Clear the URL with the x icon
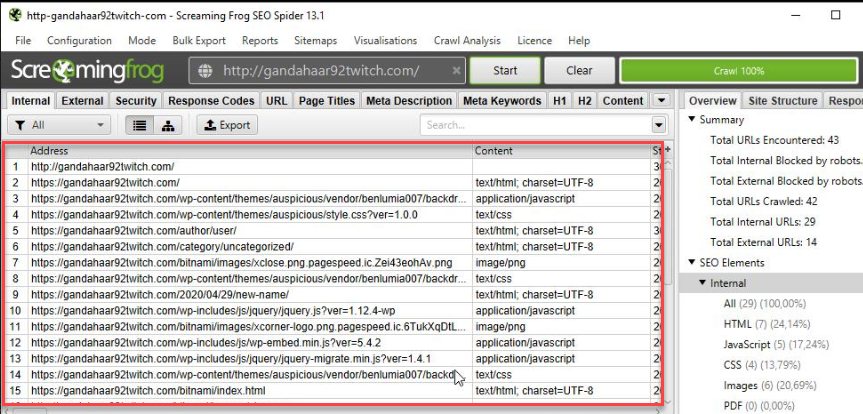The height and width of the screenshot is (414, 863). (456, 70)
